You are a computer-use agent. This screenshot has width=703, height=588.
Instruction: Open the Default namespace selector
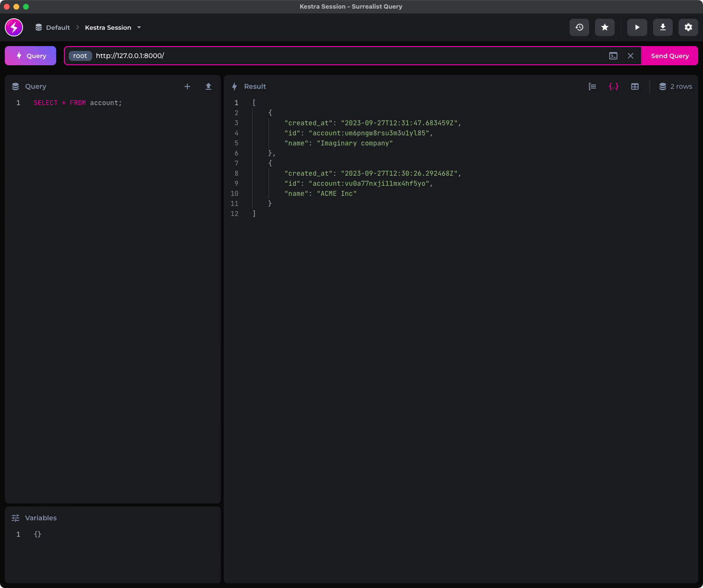click(x=58, y=27)
